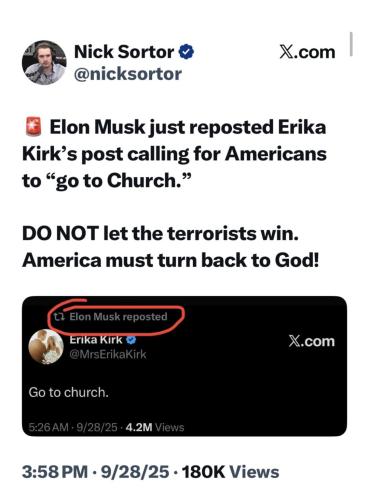The width and height of the screenshot is (369, 500).
Task: Select the 'Go to church.' text
Action: (69, 392)
